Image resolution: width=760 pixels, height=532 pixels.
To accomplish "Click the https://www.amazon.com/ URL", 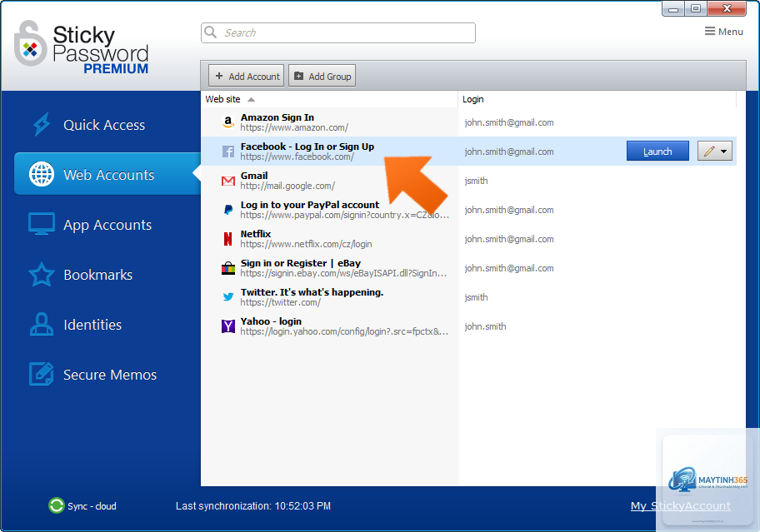I will (x=294, y=127).
